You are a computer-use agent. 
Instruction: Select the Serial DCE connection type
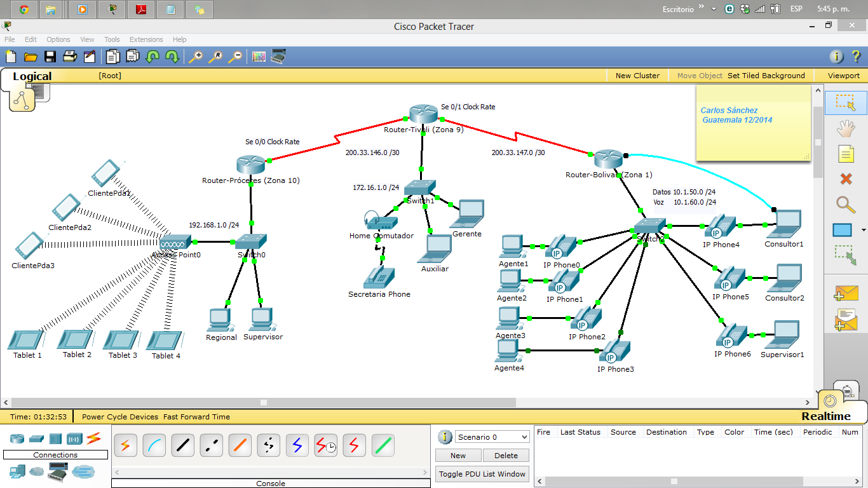click(325, 445)
